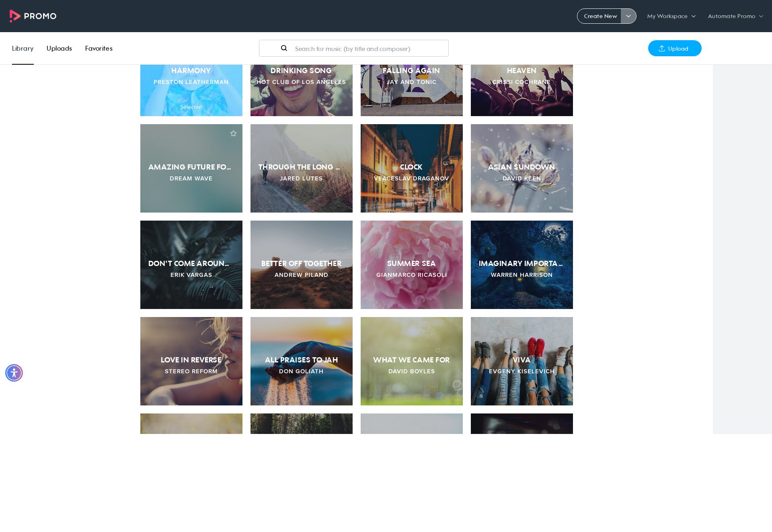Expand the Create New dropdown arrow

tap(628, 16)
